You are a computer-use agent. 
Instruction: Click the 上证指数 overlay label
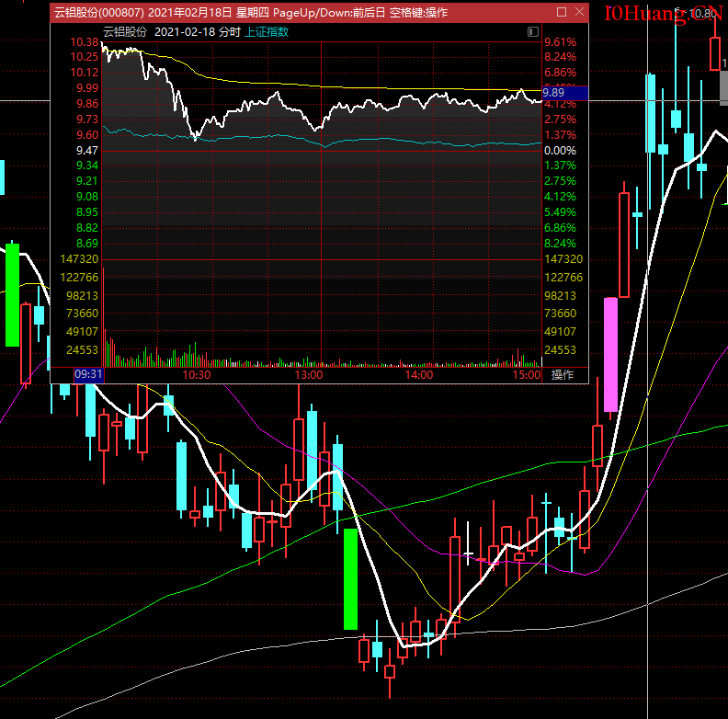267,31
